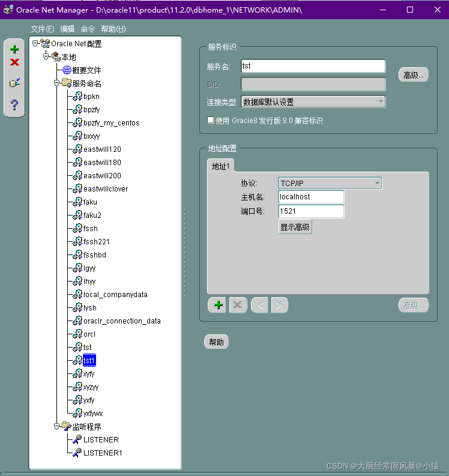The height and width of the screenshot is (476, 449).
Task: Enable the Oracle8 8.0 compatible identifier checkbox
Action: (x=210, y=120)
